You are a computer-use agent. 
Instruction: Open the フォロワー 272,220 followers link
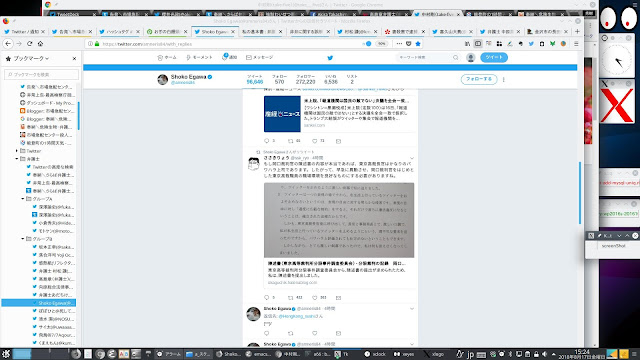tap(305, 79)
